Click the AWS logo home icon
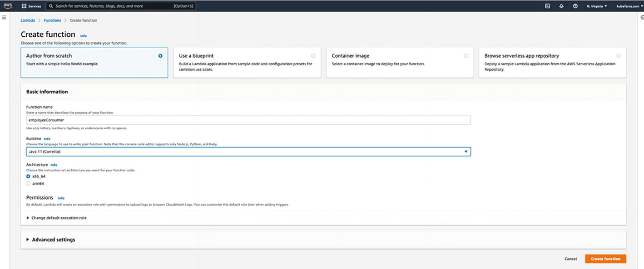 click(x=8, y=6)
